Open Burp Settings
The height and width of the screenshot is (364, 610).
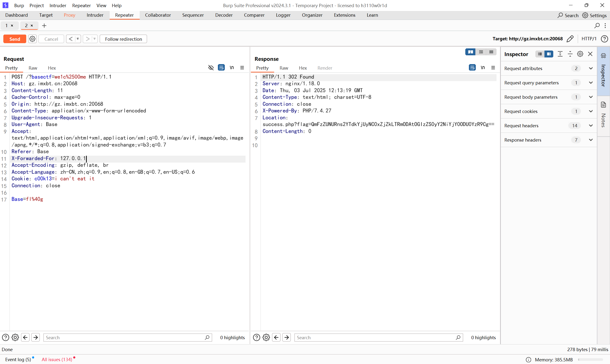tap(595, 15)
